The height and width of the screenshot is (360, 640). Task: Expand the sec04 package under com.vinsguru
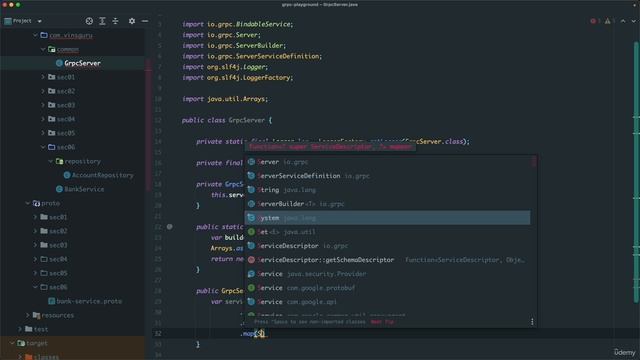point(43,119)
